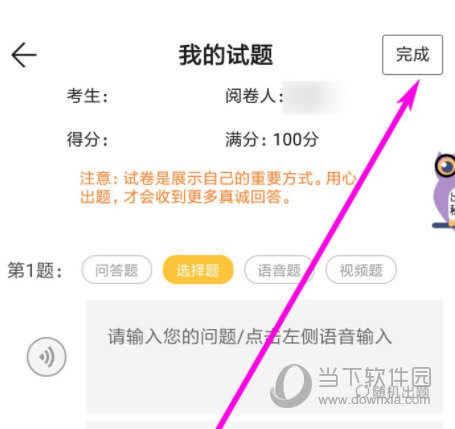455x429 pixels.
Task: Tap the 随机出题 random question link
Action: tap(400, 391)
